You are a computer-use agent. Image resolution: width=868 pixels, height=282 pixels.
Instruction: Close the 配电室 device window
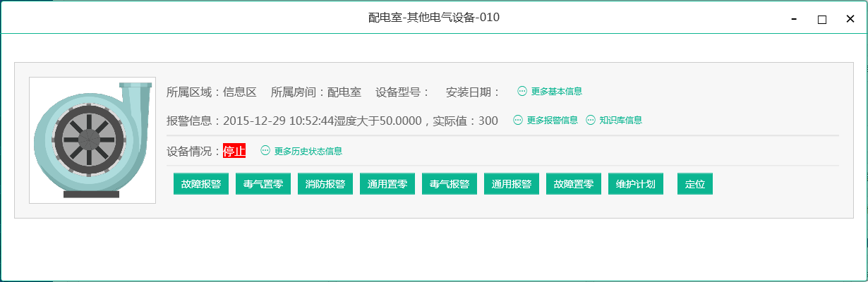850,19
